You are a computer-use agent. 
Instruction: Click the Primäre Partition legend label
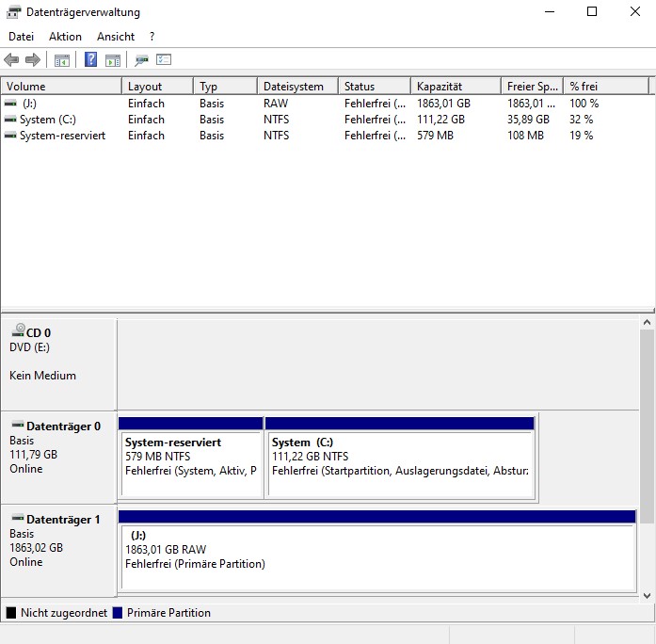[x=168, y=613]
